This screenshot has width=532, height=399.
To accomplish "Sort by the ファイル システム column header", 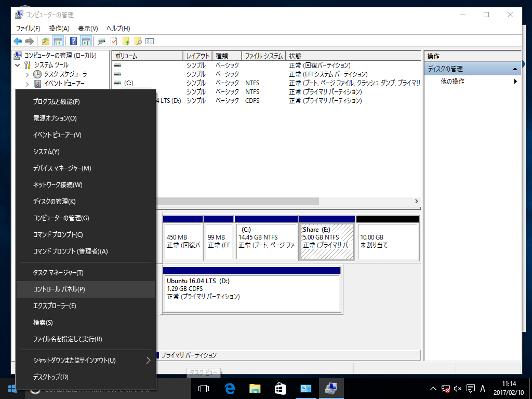I will click(263, 56).
